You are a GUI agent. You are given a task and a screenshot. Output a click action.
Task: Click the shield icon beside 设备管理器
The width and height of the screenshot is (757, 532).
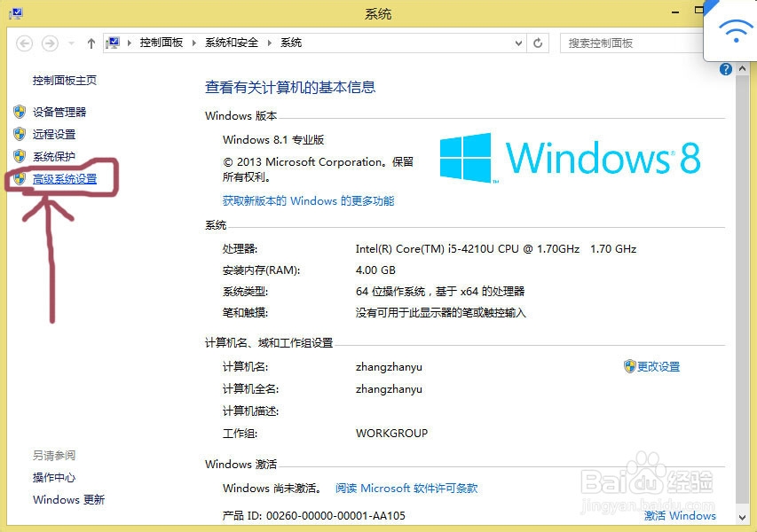point(20,112)
